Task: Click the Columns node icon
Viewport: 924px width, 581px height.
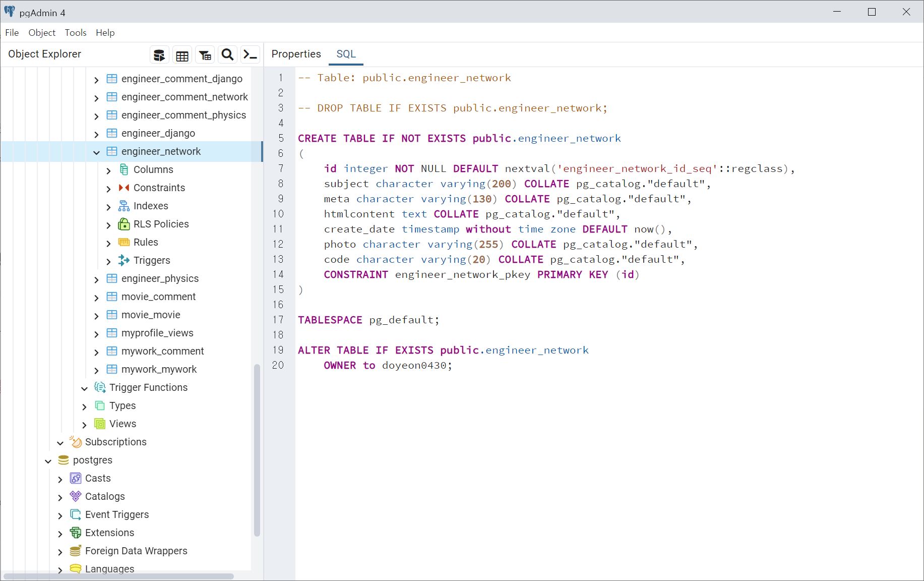Action: (124, 169)
